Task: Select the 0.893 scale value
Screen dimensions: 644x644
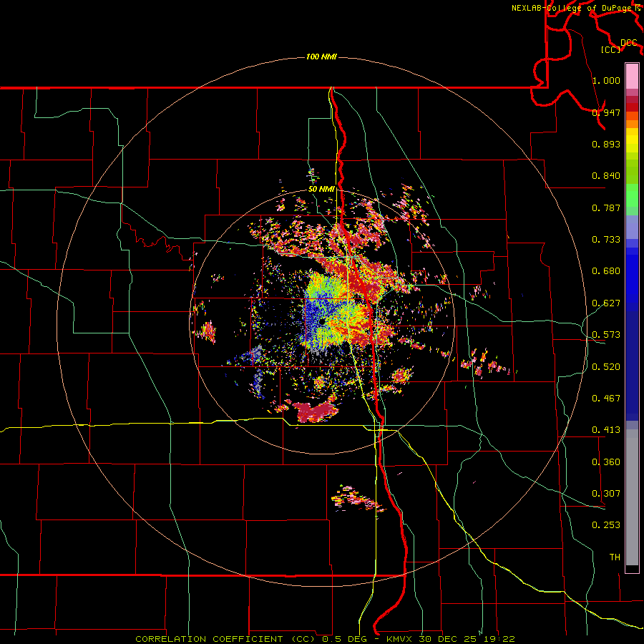Action: click(606, 144)
